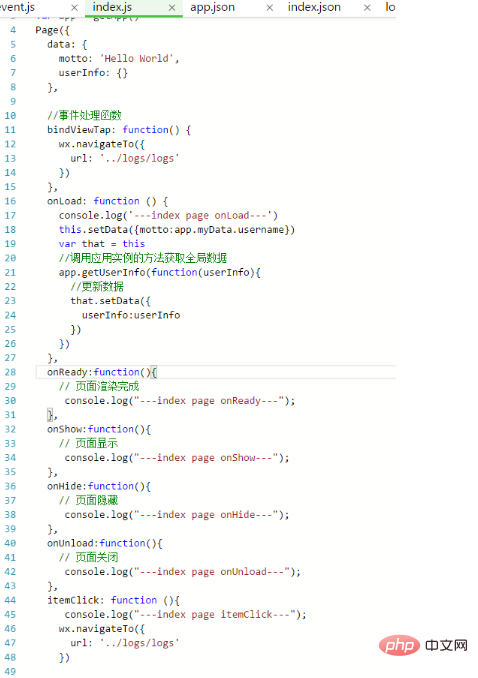Open the partially visible lo tab
Viewport: 478px width, 678px height.
point(390,7)
